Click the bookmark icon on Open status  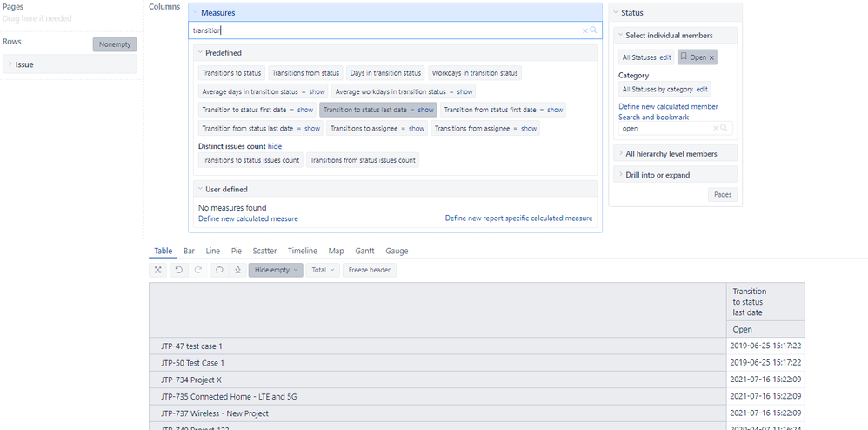click(684, 57)
